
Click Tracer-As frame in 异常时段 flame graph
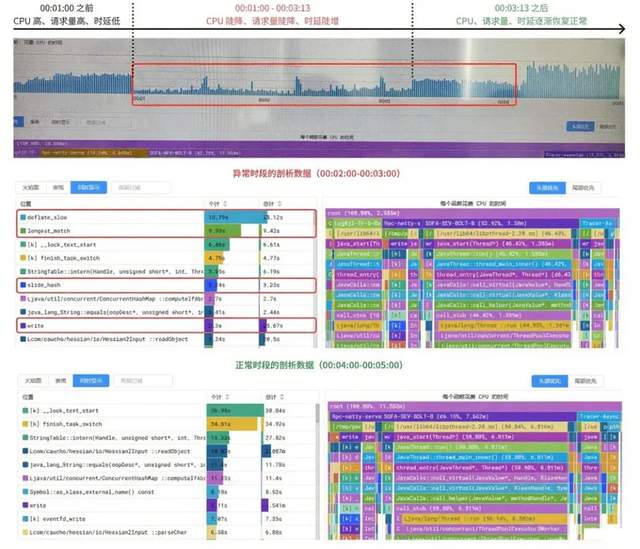pos(598,223)
